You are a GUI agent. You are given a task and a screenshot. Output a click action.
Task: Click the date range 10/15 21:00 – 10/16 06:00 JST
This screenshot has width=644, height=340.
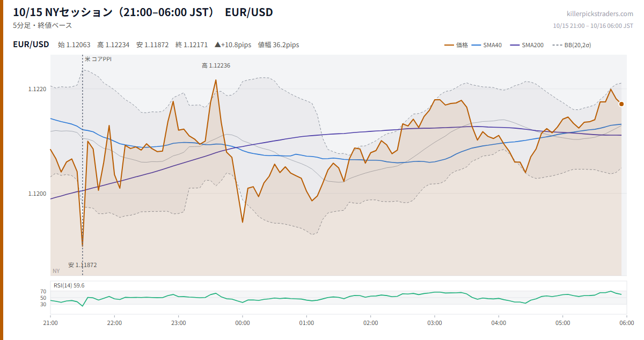593,26
